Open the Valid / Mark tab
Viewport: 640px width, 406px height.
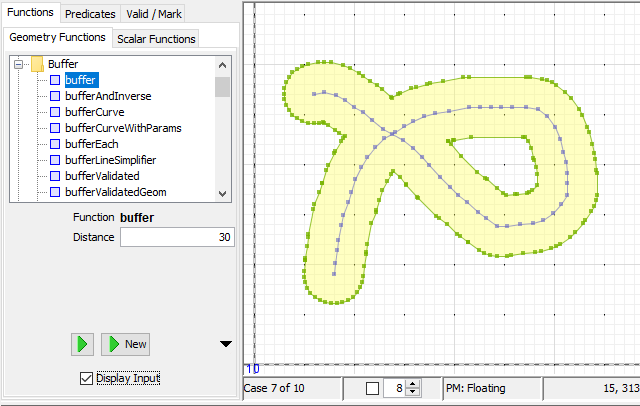click(x=153, y=14)
